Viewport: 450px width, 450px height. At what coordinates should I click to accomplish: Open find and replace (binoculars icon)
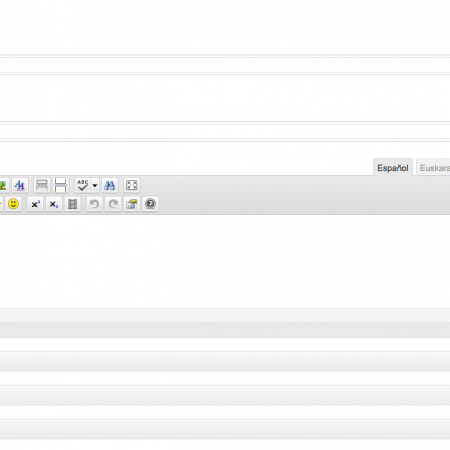[109, 185]
